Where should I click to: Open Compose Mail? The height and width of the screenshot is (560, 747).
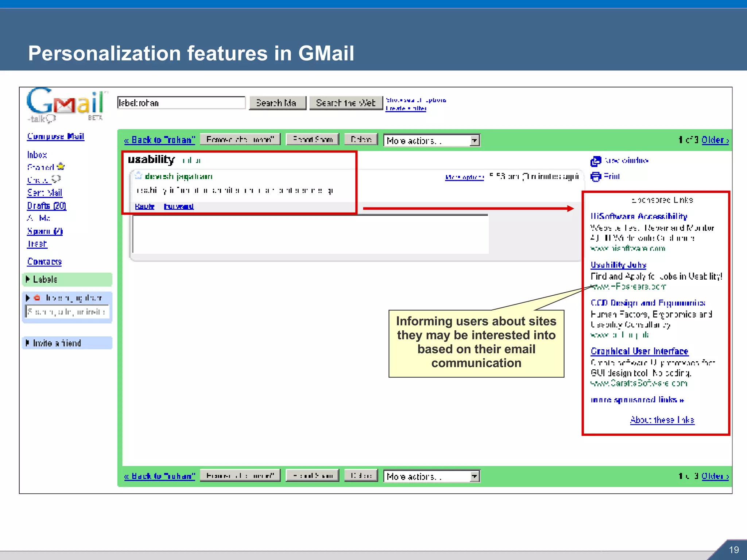(56, 136)
